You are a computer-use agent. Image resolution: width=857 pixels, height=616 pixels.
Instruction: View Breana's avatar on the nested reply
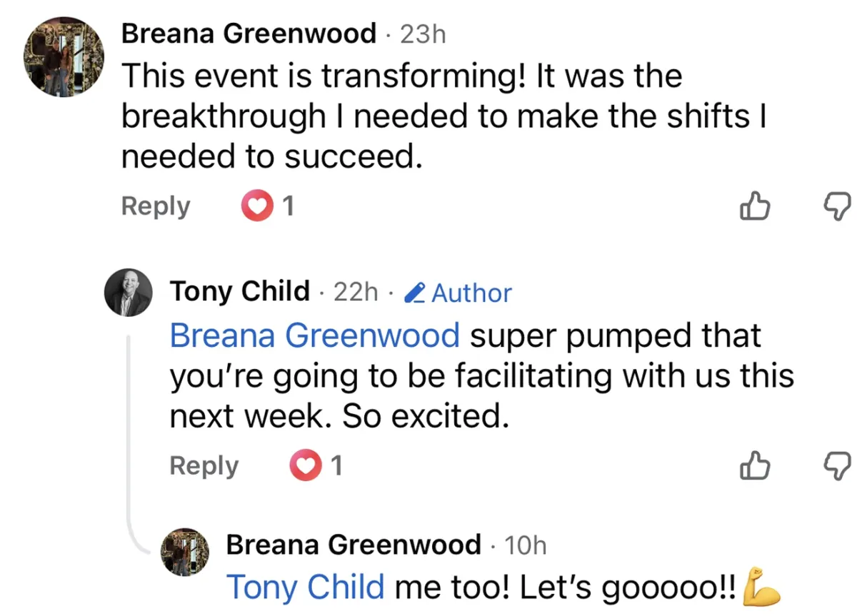pos(186,552)
